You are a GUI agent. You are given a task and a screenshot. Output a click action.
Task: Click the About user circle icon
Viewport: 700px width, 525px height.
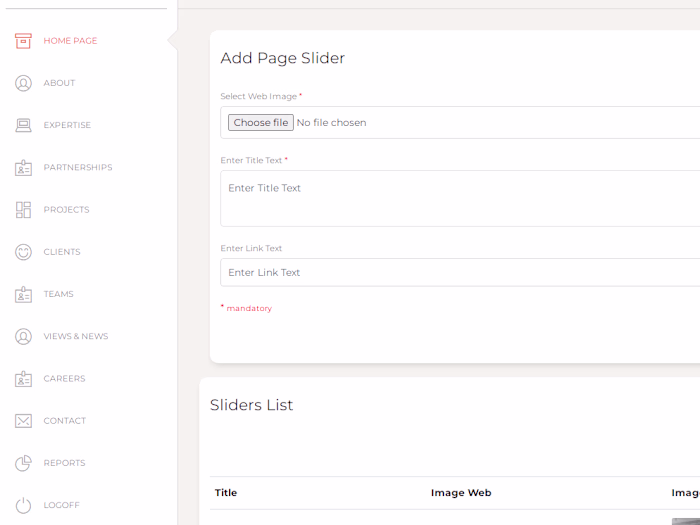click(23, 83)
